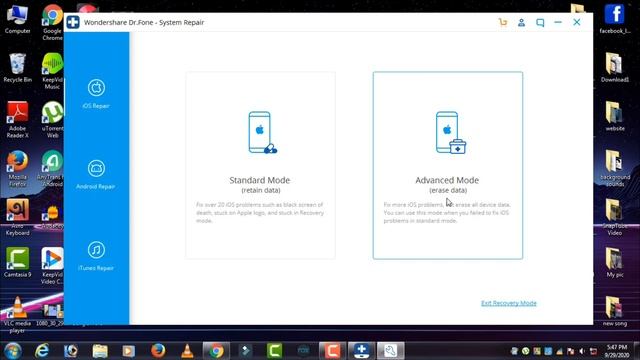Open VLC from the taskbar
The image size is (640, 360).
(187, 351)
